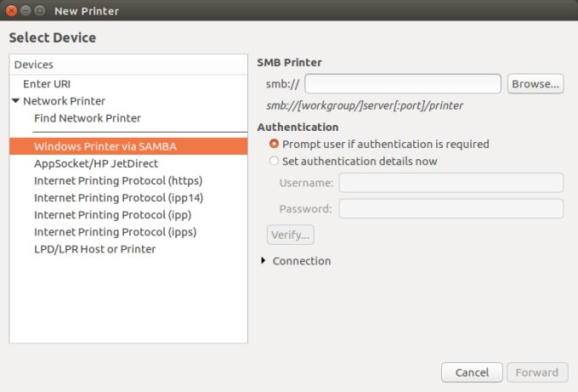
Task: Click the smb:// address input field
Action: [x=403, y=83]
